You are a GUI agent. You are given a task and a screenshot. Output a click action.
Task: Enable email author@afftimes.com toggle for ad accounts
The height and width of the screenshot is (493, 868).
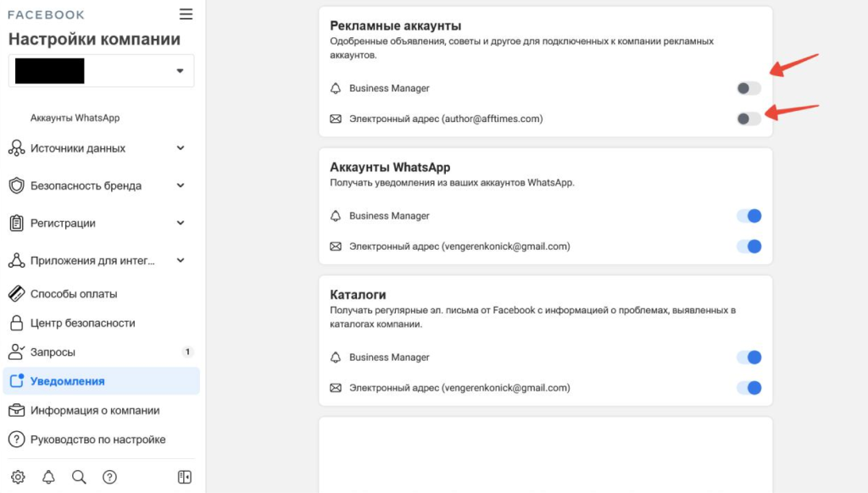click(x=748, y=119)
